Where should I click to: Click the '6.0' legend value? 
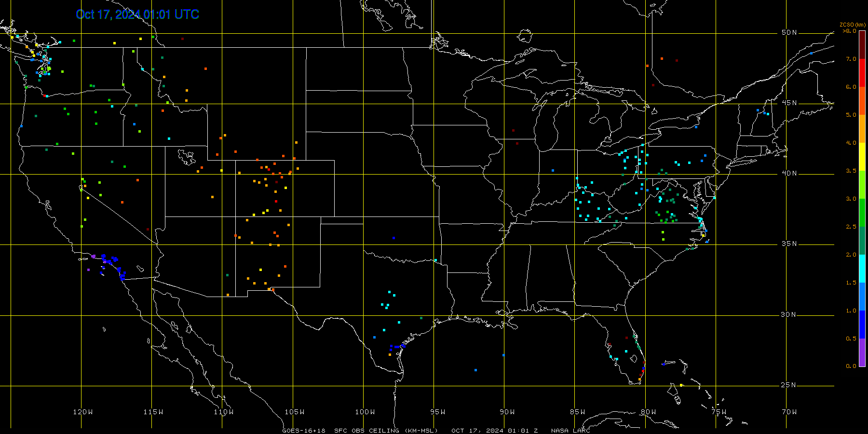(x=851, y=87)
